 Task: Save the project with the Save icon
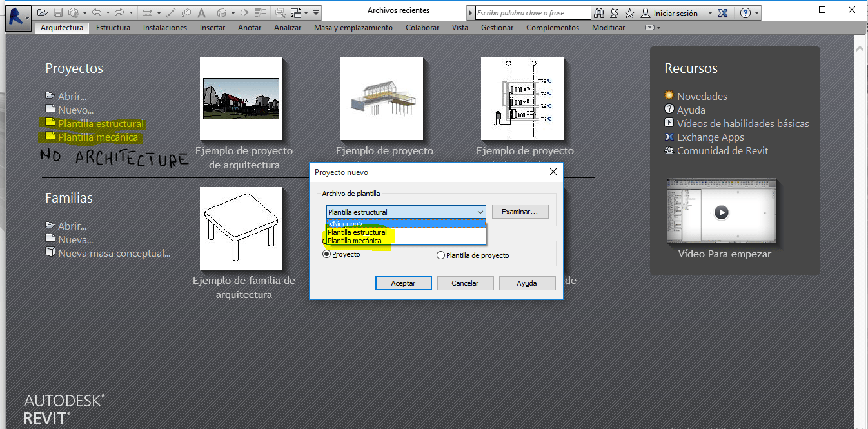57,12
